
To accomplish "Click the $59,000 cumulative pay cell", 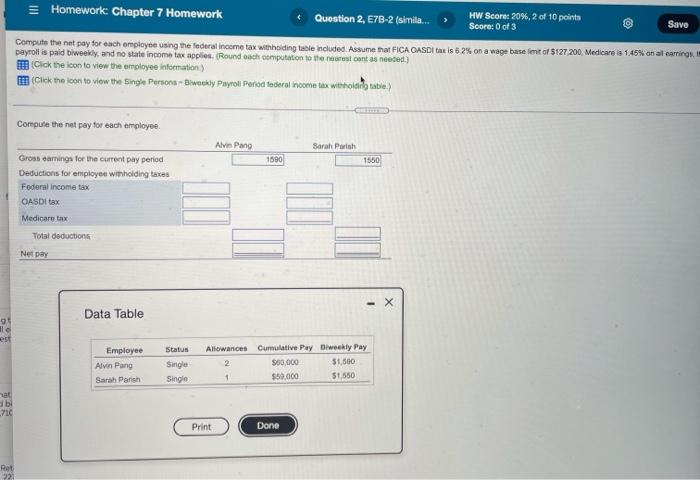I will tap(285, 376).
